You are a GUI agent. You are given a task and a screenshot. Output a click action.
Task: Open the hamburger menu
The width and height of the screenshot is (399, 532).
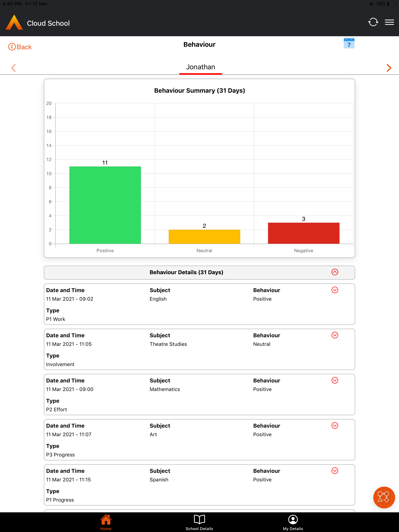click(x=389, y=22)
